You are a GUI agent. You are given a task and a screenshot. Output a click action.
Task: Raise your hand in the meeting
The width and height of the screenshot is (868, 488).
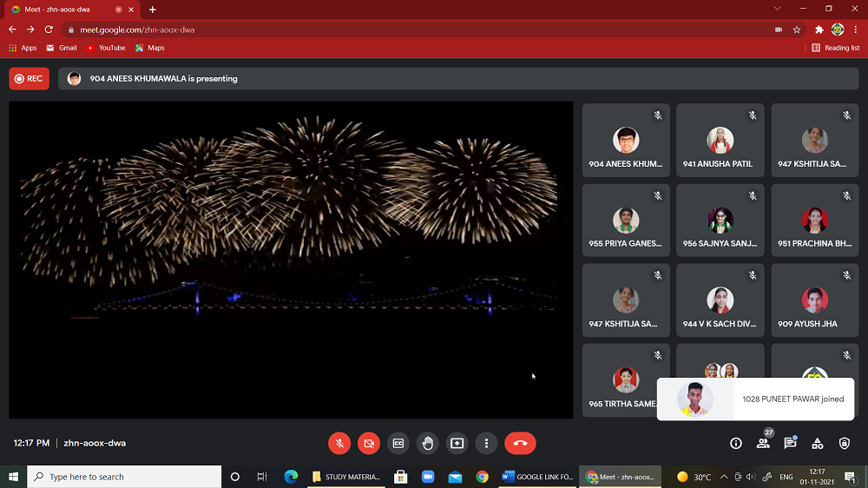(428, 443)
